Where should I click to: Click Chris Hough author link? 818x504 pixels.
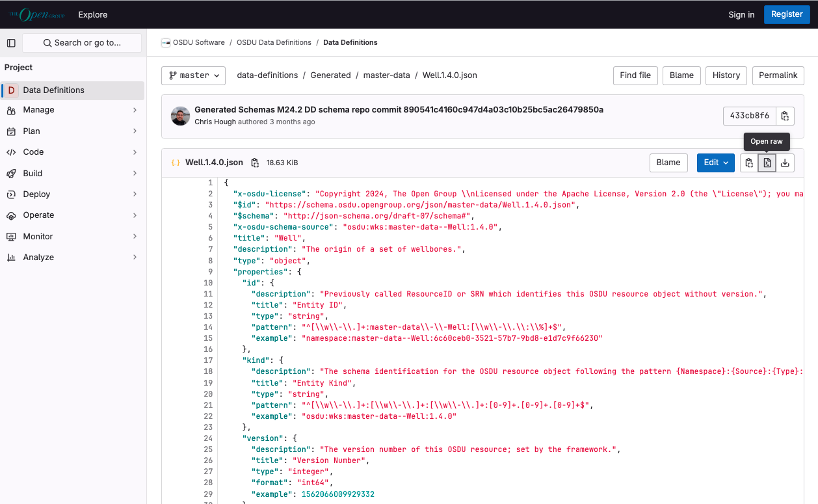(x=215, y=122)
